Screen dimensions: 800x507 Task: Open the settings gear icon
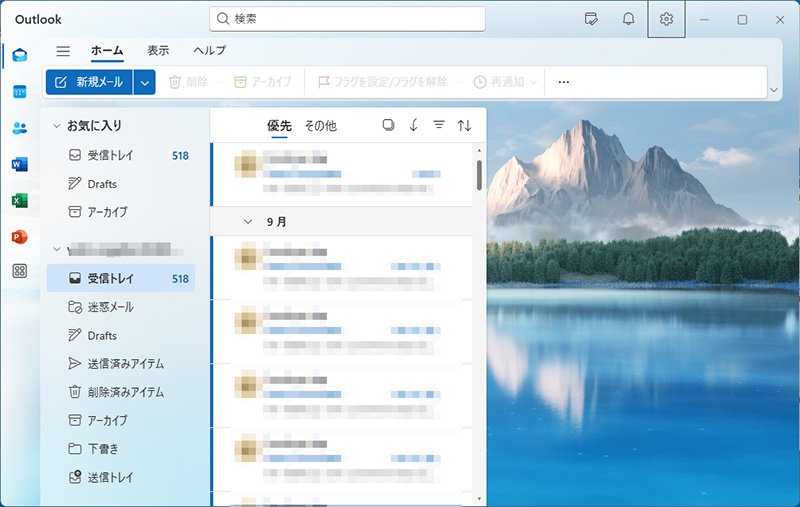tap(666, 19)
